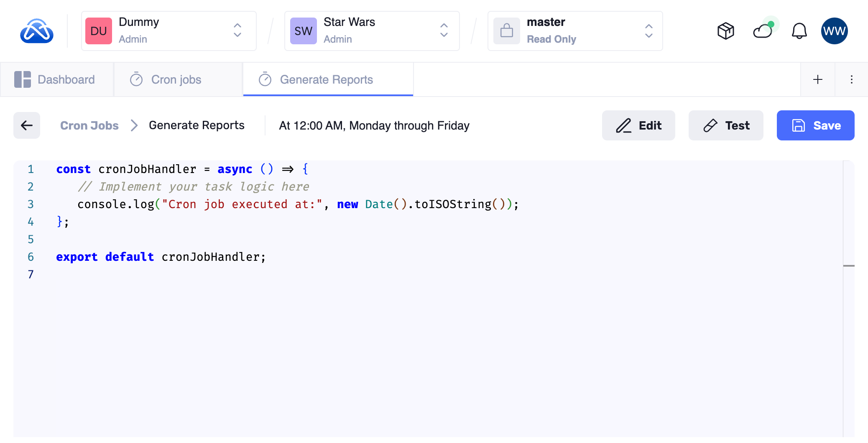
Task: Add a new tab with plus icon
Action: (818, 79)
